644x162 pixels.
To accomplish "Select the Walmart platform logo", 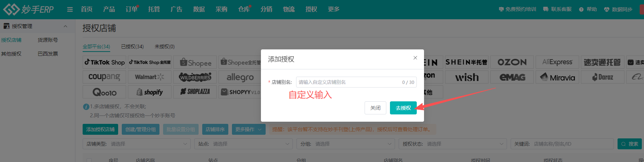I will (x=150, y=77).
